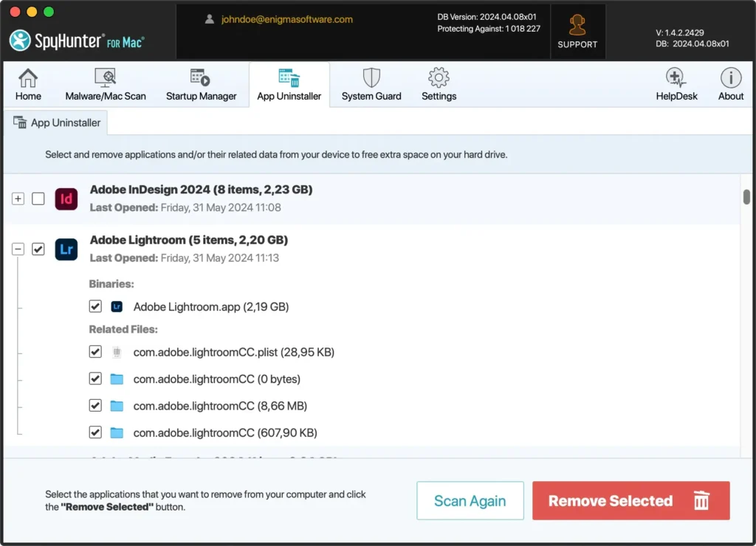Switch to the Startup Manager tab
Image resolution: width=756 pixels, height=546 pixels.
(x=201, y=84)
